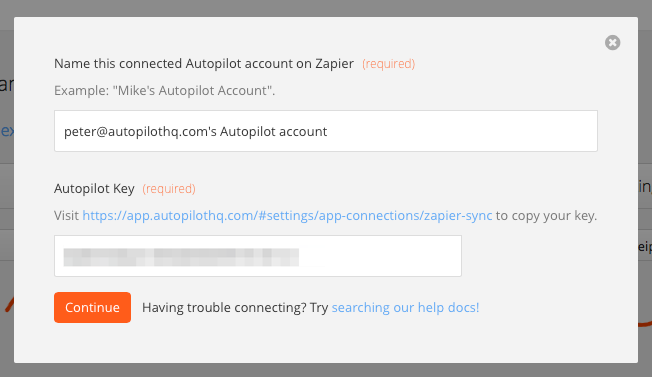652x377 pixels.
Task: Click the "to copy your key." text
Action: pos(546,216)
